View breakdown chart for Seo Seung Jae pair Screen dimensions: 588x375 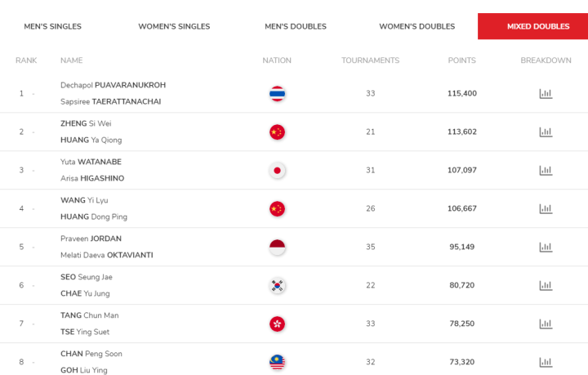pyautogui.click(x=546, y=286)
